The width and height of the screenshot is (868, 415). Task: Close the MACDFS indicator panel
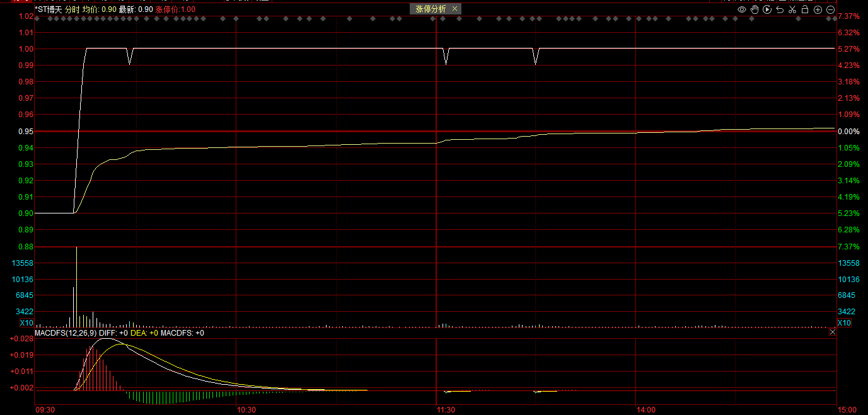coord(832,332)
